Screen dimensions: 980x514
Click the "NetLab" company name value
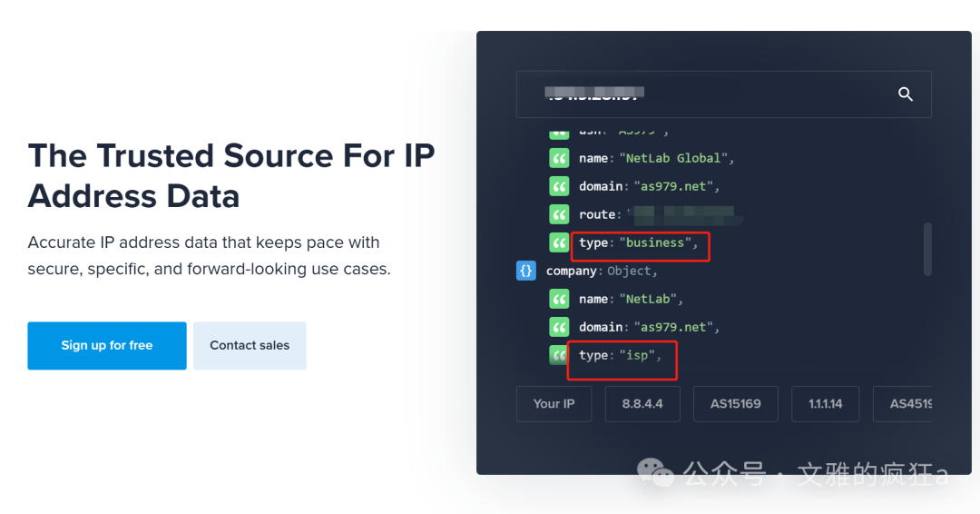click(x=648, y=299)
